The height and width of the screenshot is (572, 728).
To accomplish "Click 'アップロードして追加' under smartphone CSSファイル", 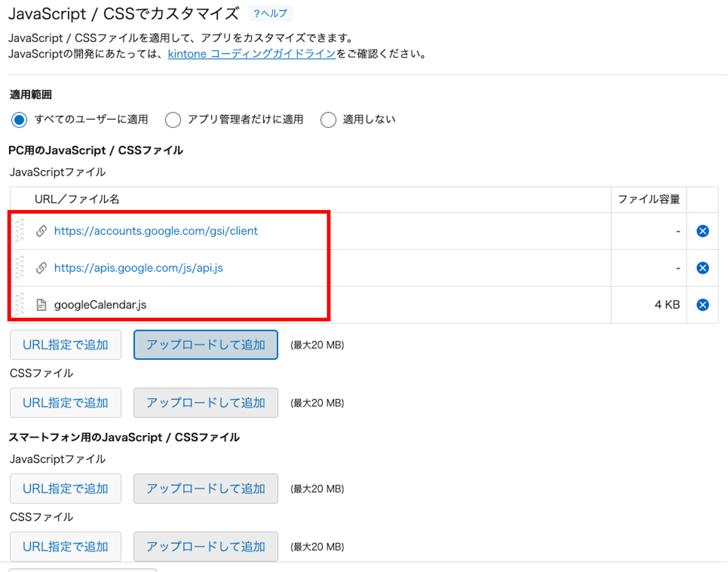I will coord(206,546).
